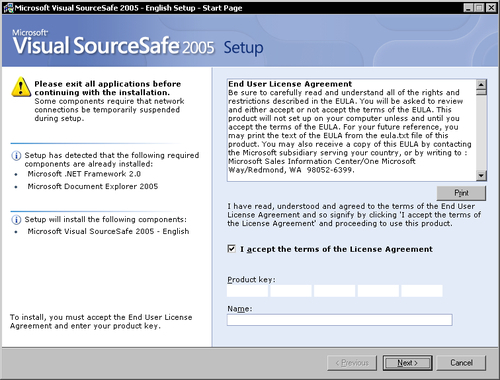This screenshot has width=500, height=380.
Task: Focus the first product key box
Action: (247, 291)
